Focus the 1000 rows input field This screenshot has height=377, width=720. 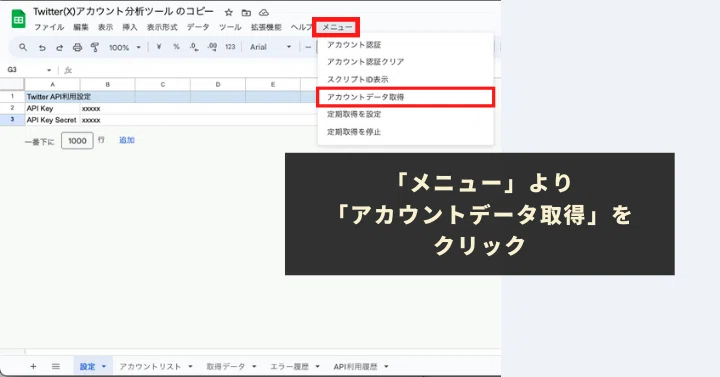click(77, 141)
